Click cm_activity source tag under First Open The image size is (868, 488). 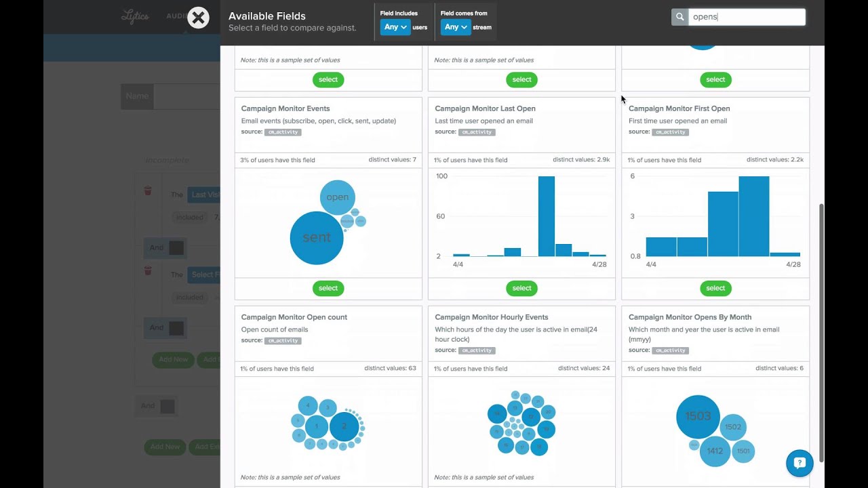pyautogui.click(x=670, y=132)
